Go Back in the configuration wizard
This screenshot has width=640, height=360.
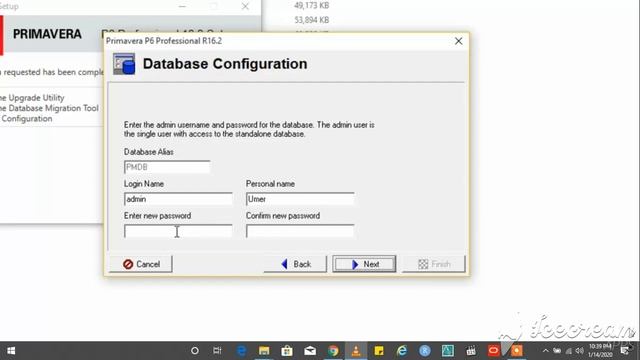click(296, 264)
